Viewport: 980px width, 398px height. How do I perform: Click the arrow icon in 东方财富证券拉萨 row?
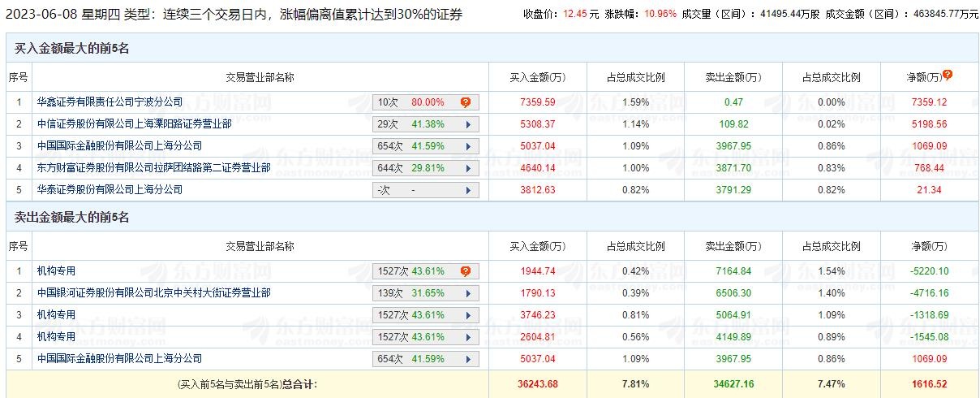[468, 168]
